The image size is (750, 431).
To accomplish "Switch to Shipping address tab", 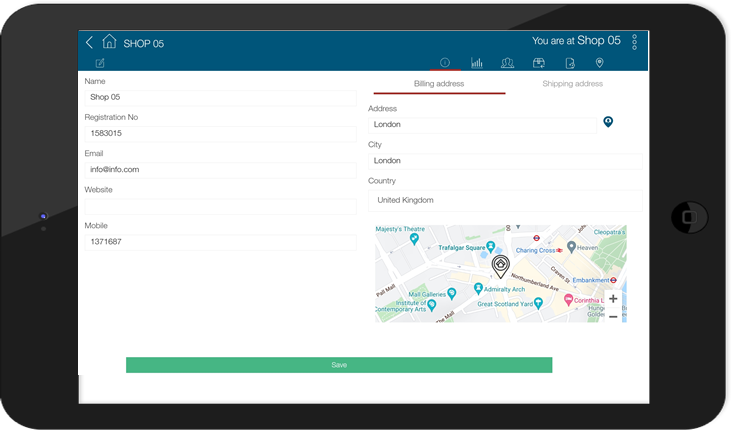I will point(573,84).
